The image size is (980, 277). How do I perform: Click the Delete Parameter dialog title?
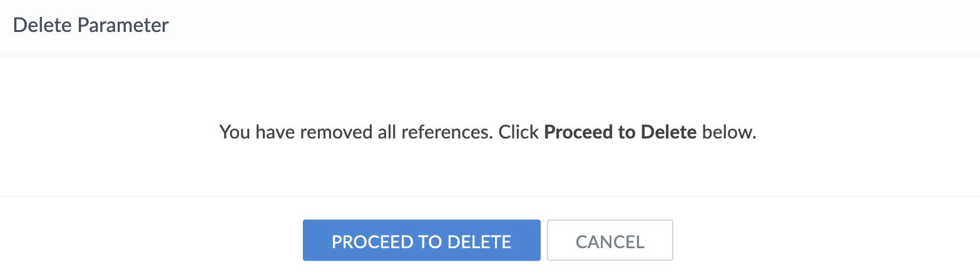click(91, 26)
